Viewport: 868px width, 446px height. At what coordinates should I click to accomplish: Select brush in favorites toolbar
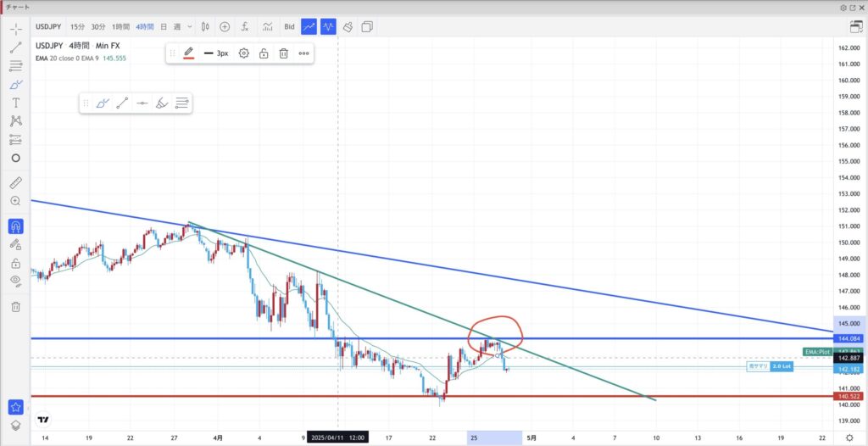tap(103, 103)
